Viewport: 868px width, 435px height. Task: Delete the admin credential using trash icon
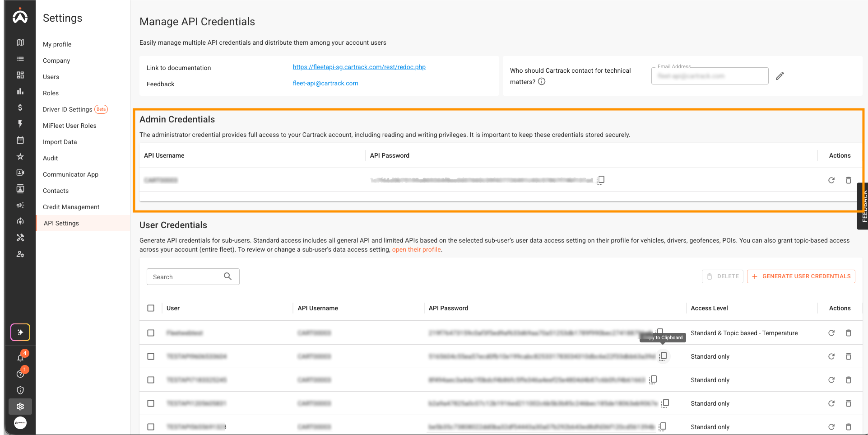(x=849, y=180)
